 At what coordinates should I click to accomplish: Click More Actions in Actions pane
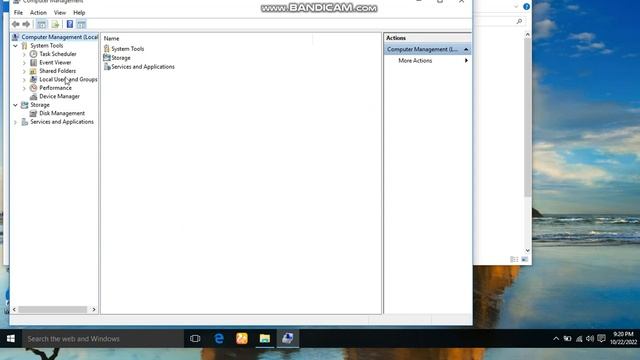click(x=415, y=60)
